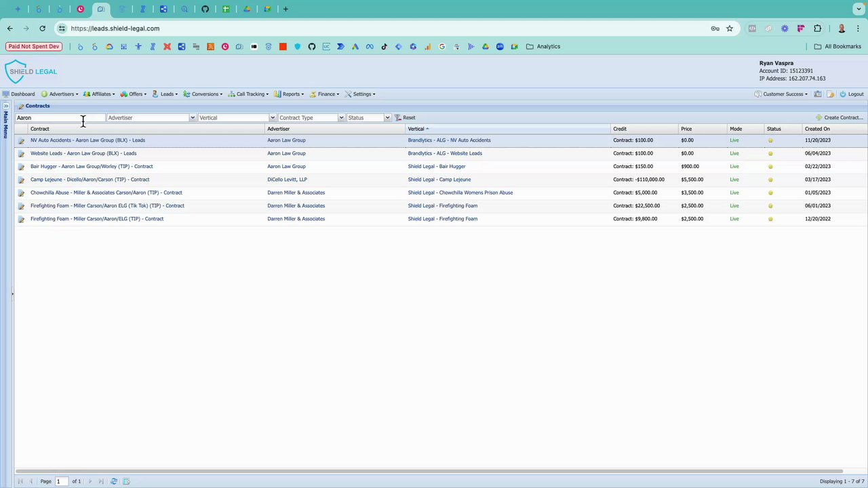Open the Conversions menu
868x488 pixels.
pos(203,94)
